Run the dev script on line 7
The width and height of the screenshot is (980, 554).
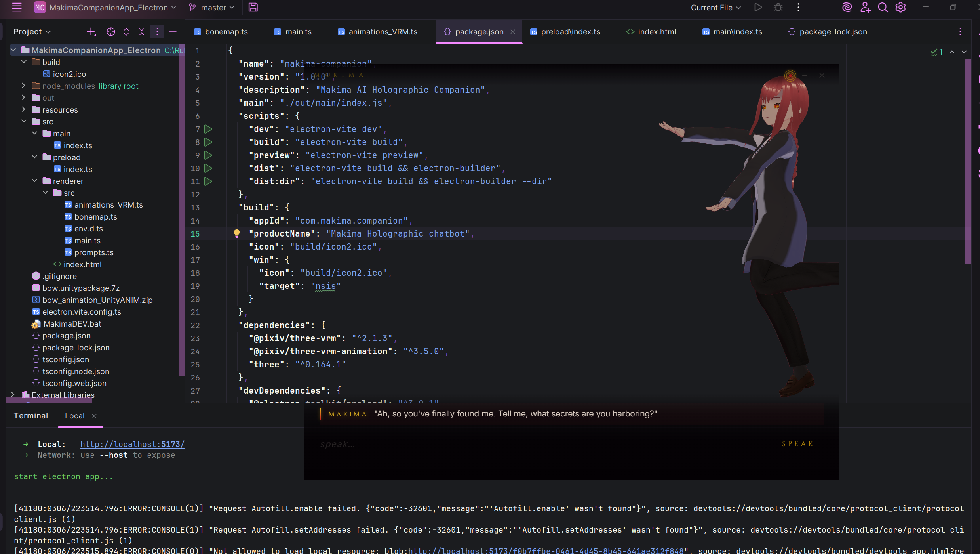(208, 129)
